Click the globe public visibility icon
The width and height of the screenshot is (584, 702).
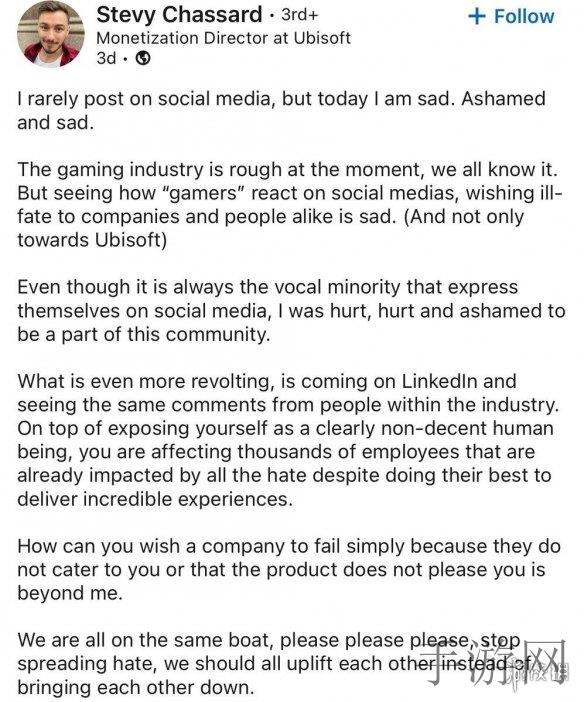click(x=143, y=58)
